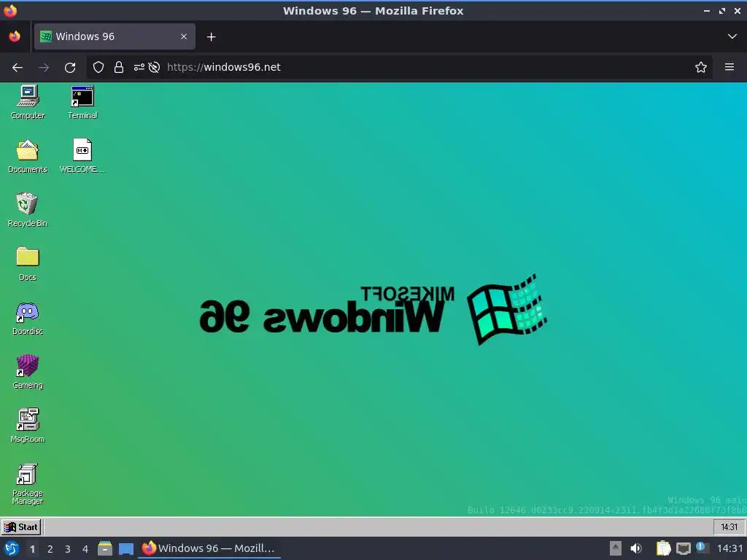Screen dimensions: 747x560
Task: Bookmark this page with the star
Action: point(701,67)
